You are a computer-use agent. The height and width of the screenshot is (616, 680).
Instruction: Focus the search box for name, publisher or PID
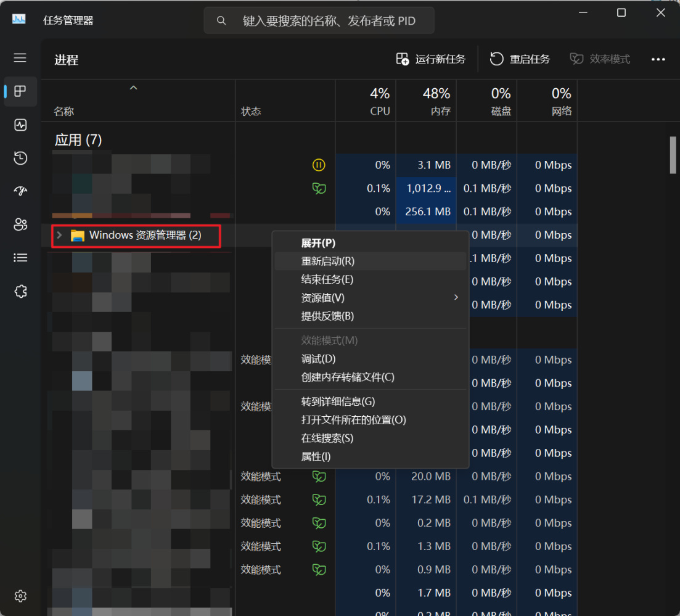click(x=319, y=20)
